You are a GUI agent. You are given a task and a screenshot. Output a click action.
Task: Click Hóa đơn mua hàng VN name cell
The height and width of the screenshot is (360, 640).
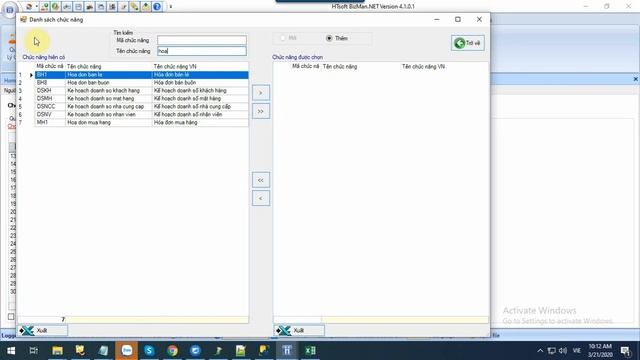point(200,122)
